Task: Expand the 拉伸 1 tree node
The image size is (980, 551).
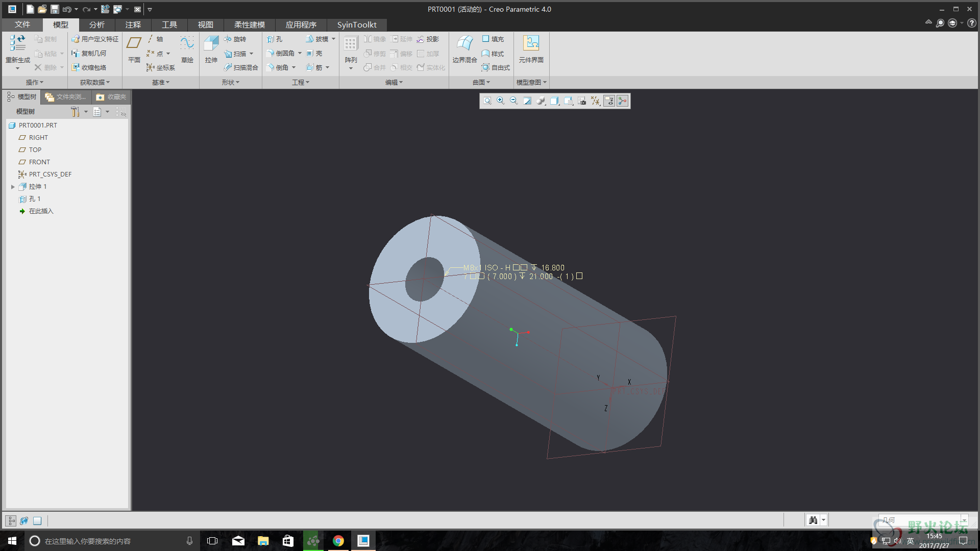Action: pyautogui.click(x=13, y=187)
